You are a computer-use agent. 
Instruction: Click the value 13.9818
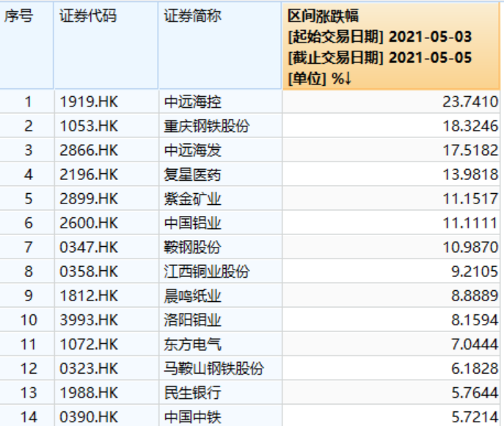point(470,175)
